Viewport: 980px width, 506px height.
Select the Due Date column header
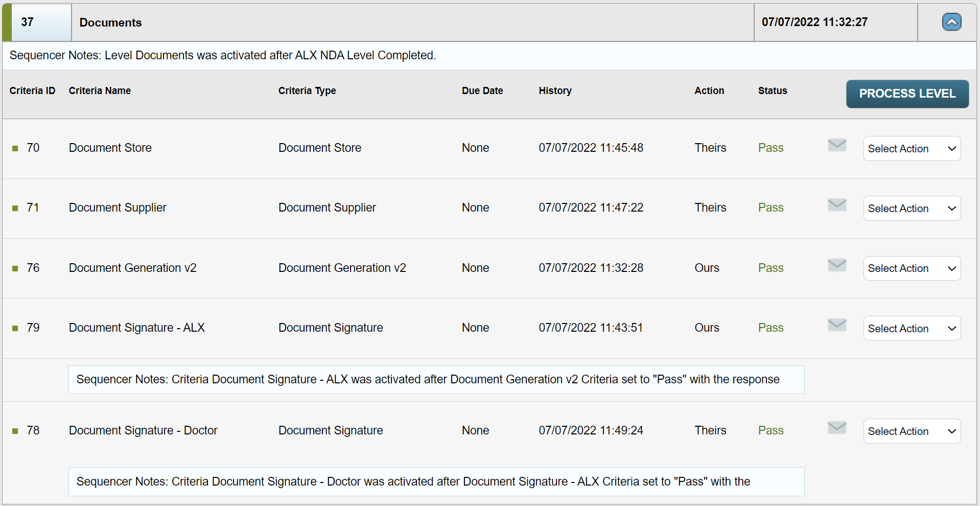coord(482,90)
